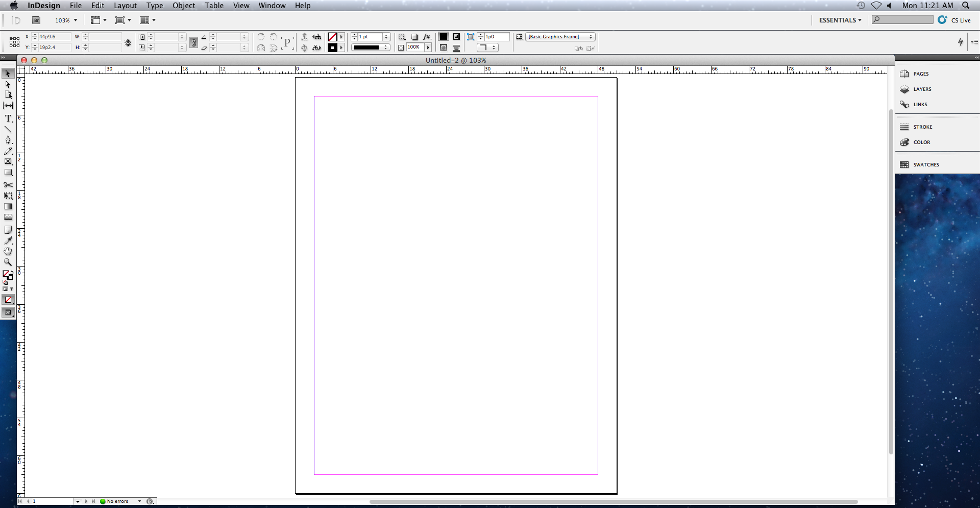Click the Gradient Swatch tool
The width and height of the screenshot is (980, 508).
click(8, 207)
